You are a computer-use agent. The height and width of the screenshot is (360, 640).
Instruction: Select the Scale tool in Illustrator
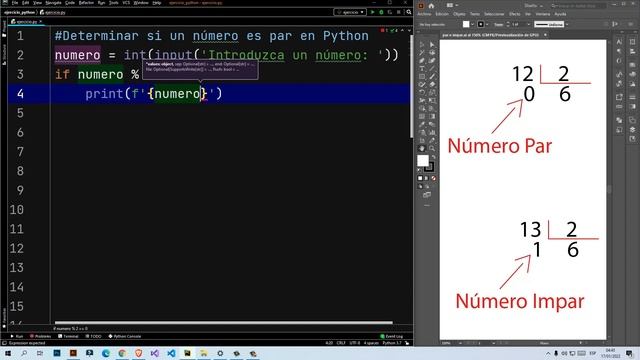tap(432, 93)
